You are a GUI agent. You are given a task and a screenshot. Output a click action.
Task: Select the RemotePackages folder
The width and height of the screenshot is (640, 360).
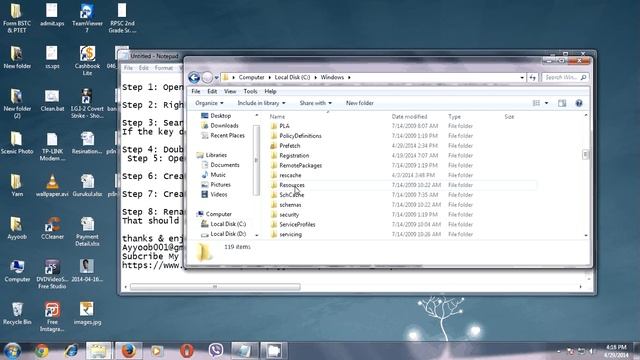coord(300,165)
